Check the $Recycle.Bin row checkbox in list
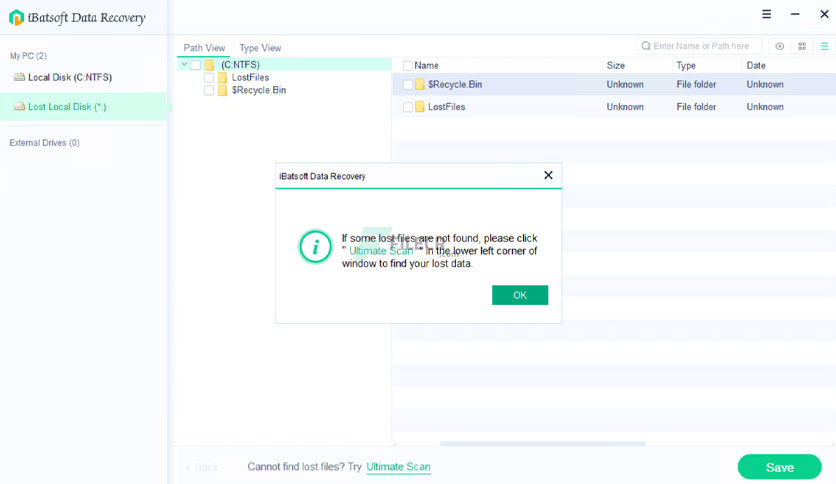The image size is (836, 484). pos(407,84)
